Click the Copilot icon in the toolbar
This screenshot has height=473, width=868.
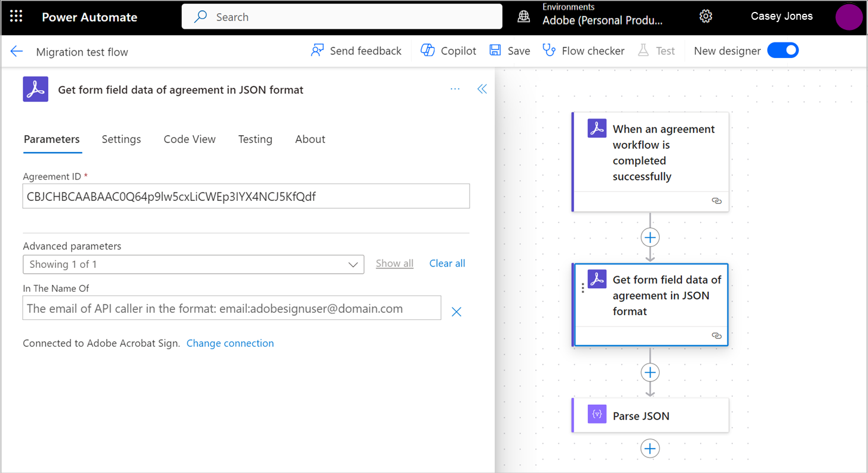coord(428,50)
